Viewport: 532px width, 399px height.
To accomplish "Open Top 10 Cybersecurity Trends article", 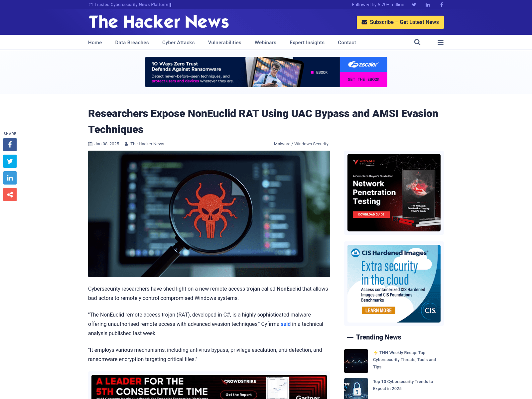I will point(403,385).
